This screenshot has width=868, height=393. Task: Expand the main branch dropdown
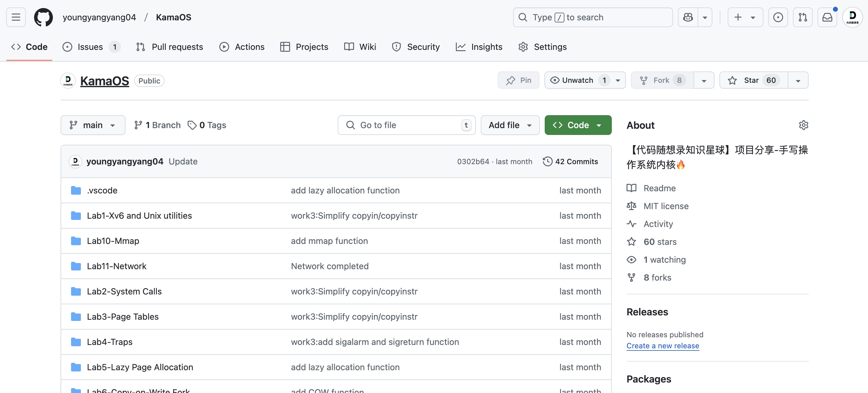point(93,125)
